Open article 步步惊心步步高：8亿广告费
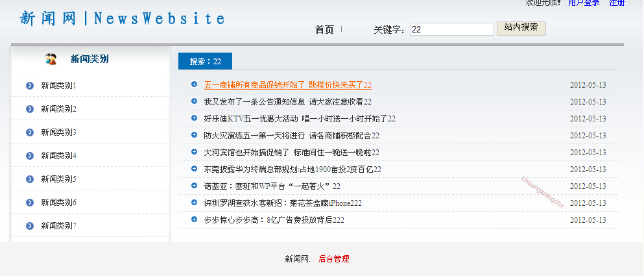Screen dimensions: 644x276 [x=274, y=220]
